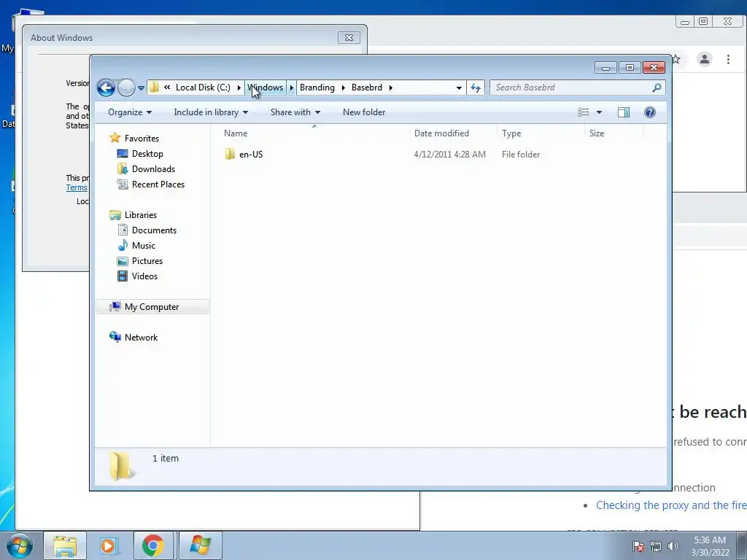Refresh the Basebrd folder view

(x=476, y=87)
